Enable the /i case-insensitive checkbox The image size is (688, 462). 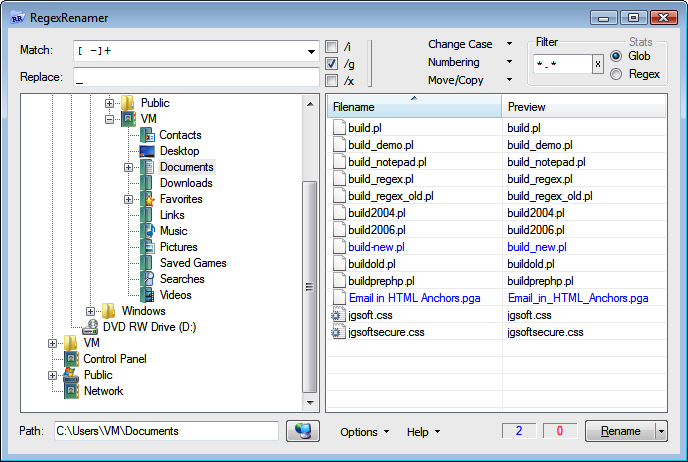coord(333,47)
